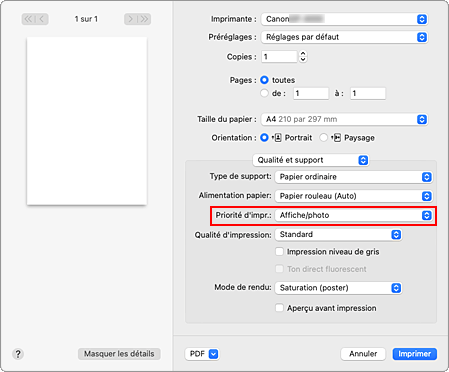Choose Portrait orientation radio button

coord(264,138)
